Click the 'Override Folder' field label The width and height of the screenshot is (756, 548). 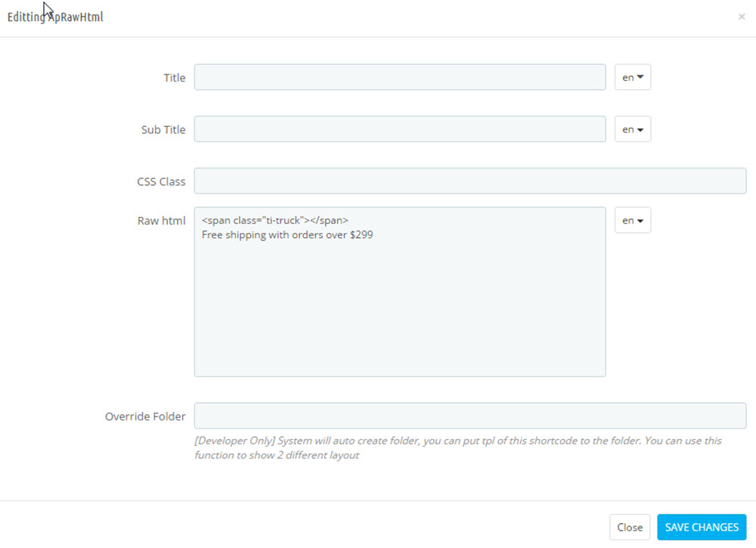click(145, 416)
